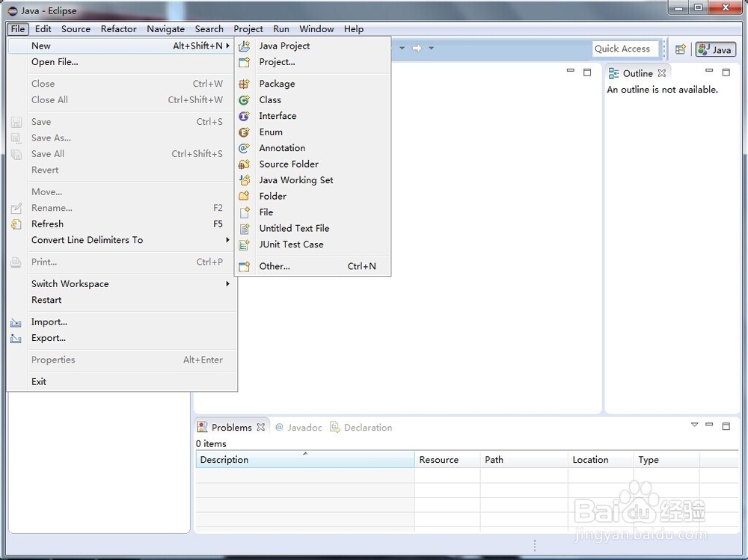Open the Search menu
Image resolution: width=748 pixels, height=560 pixels.
[x=209, y=29]
